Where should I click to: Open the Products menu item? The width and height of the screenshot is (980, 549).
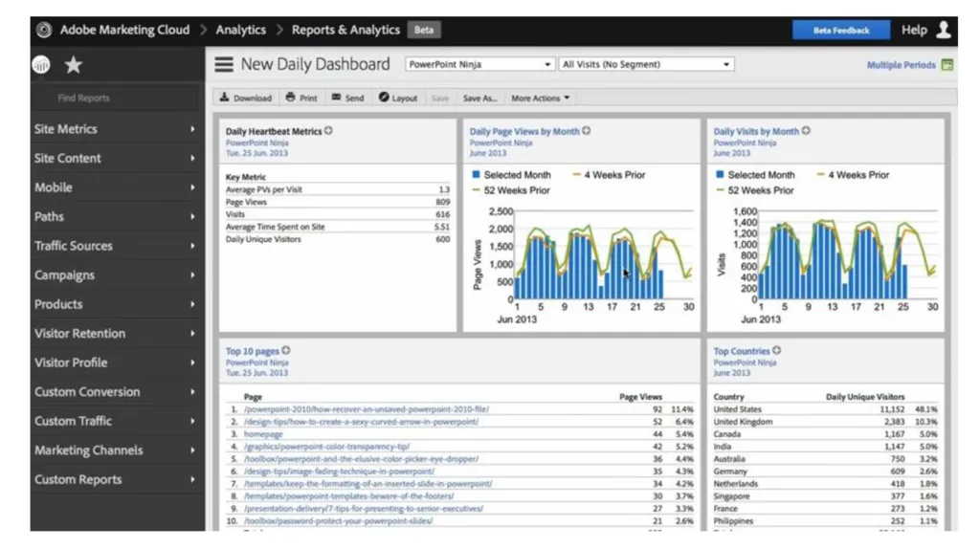coord(117,304)
